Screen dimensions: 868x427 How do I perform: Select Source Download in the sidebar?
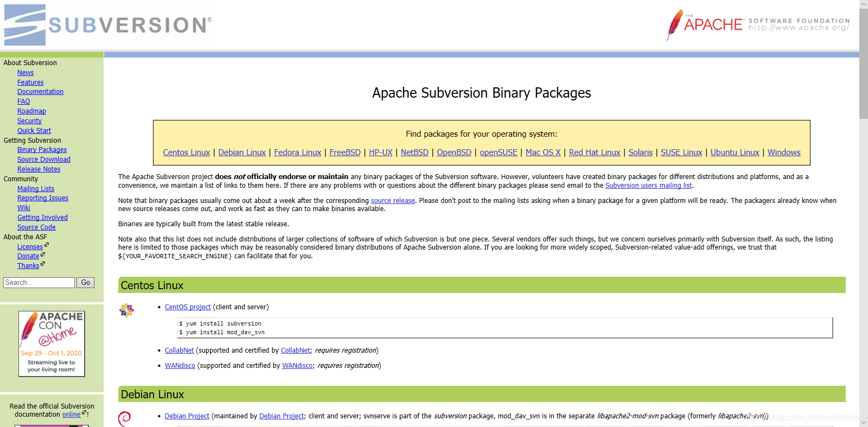click(44, 160)
